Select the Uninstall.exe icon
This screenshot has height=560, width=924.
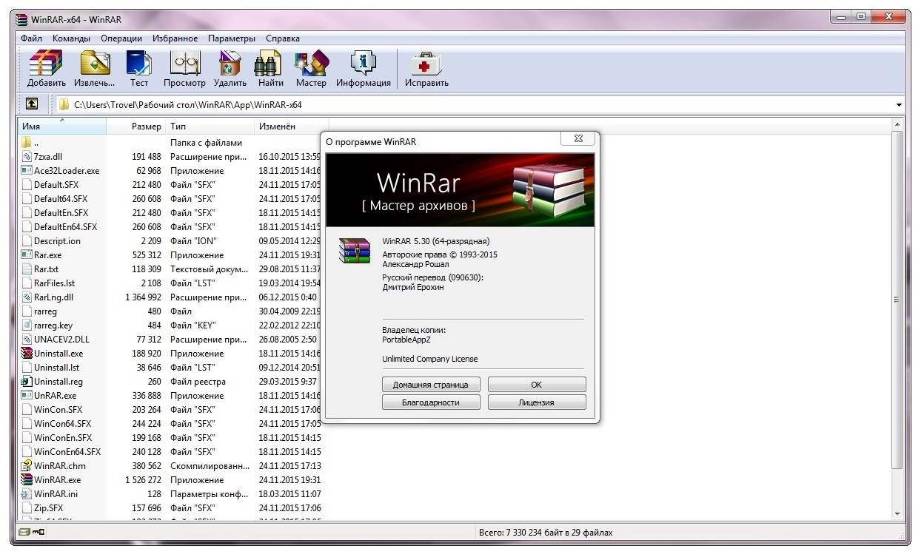coord(27,354)
